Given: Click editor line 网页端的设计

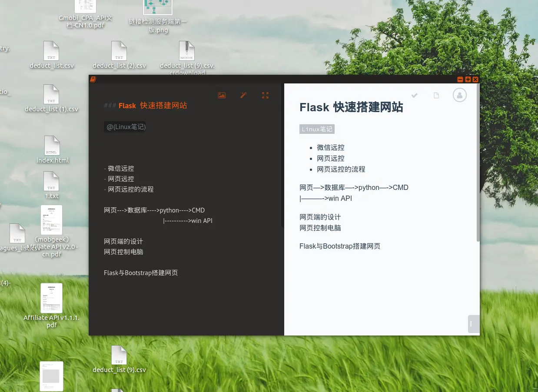Looking at the screenshot, I should click(x=123, y=242).
